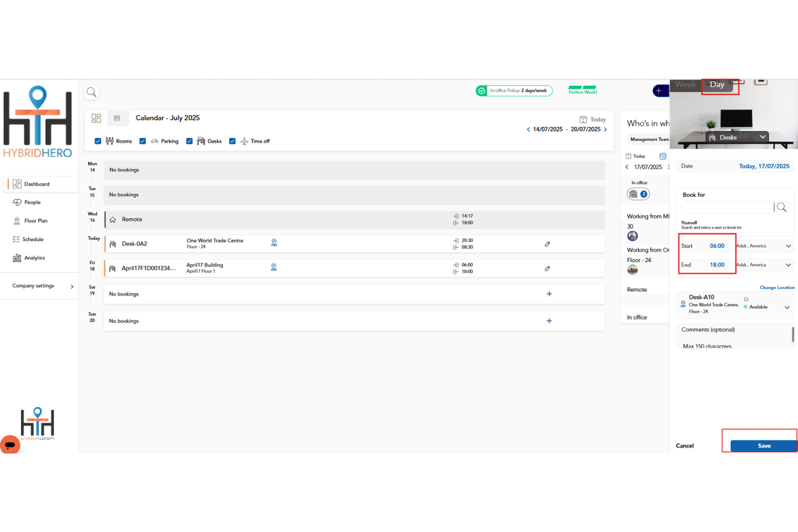
Task: Click the search magnifier at top left
Action: pyautogui.click(x=91, y=92)
